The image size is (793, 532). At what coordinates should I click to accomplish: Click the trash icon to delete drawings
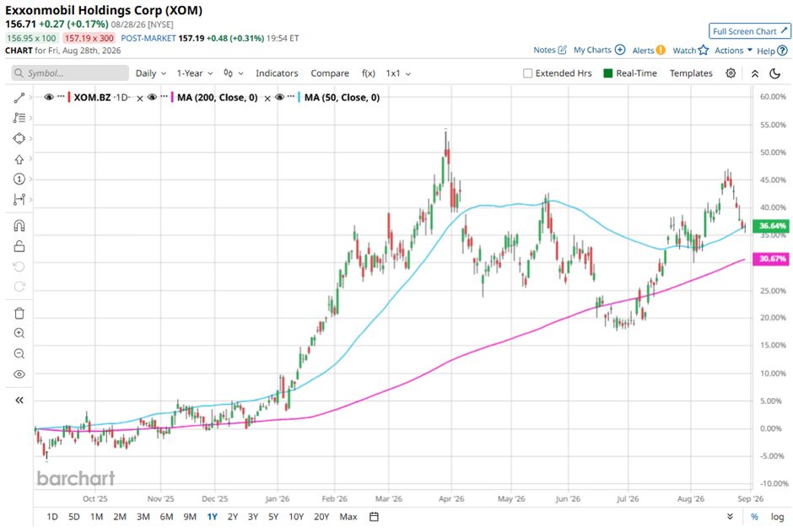point(19,314)
